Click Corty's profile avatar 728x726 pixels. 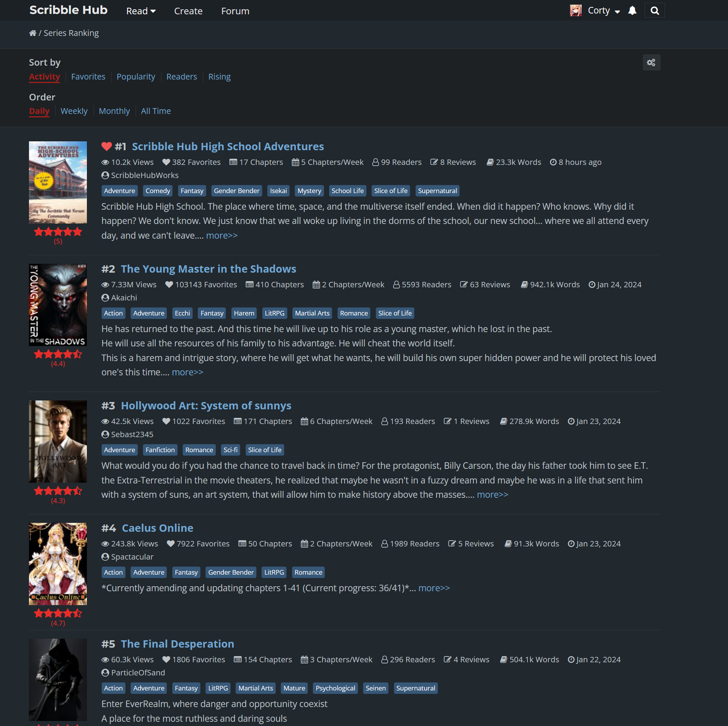pos(575,11)
